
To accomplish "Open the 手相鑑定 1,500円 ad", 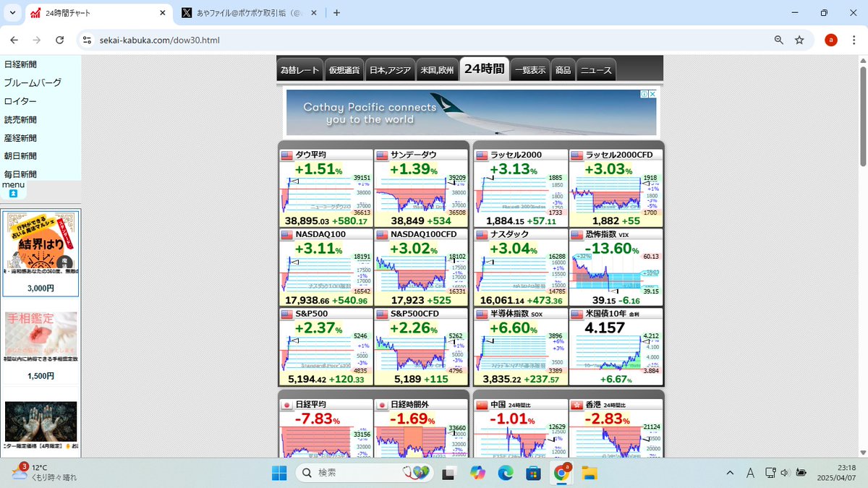I will click(41, 347).
